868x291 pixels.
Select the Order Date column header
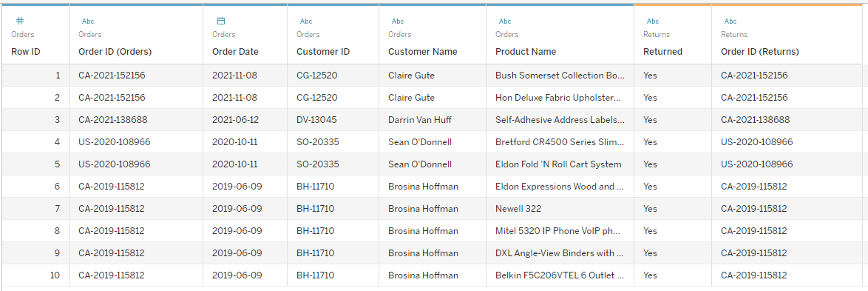click(235, 52)
